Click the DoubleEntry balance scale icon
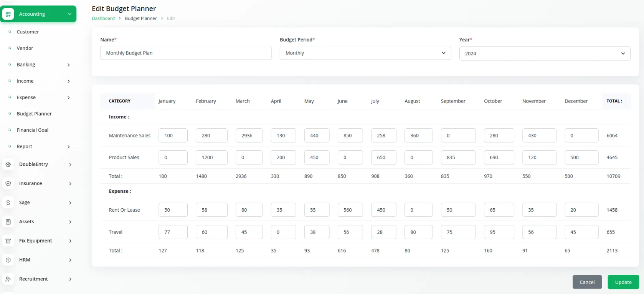The width and height of the screenshot is (644, 294). (8, 164)
